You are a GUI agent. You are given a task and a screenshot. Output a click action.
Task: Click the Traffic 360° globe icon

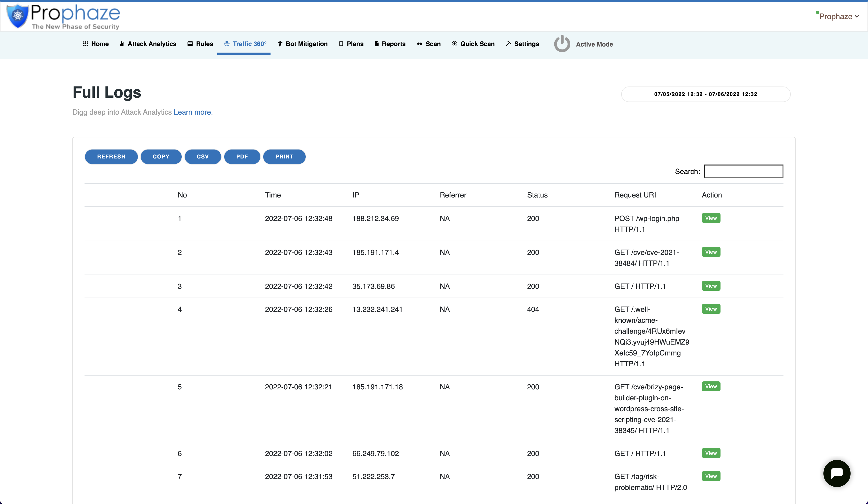[227, 44]
